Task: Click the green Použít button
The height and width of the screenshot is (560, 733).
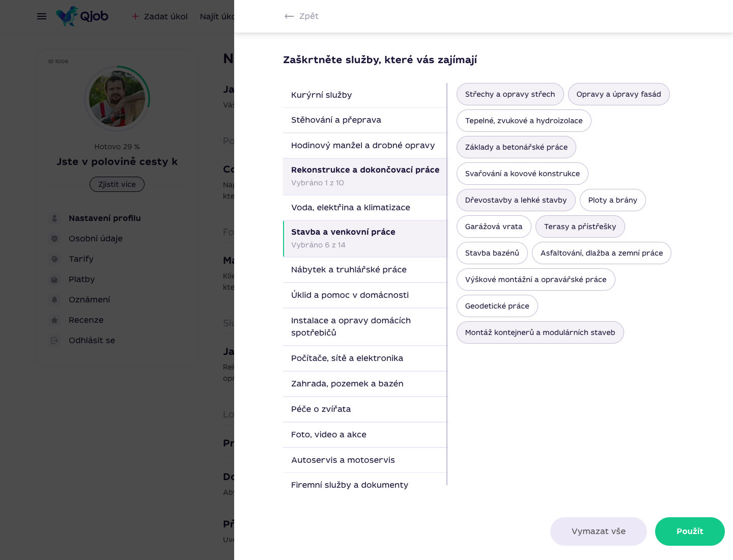Action: click(690, 531)
